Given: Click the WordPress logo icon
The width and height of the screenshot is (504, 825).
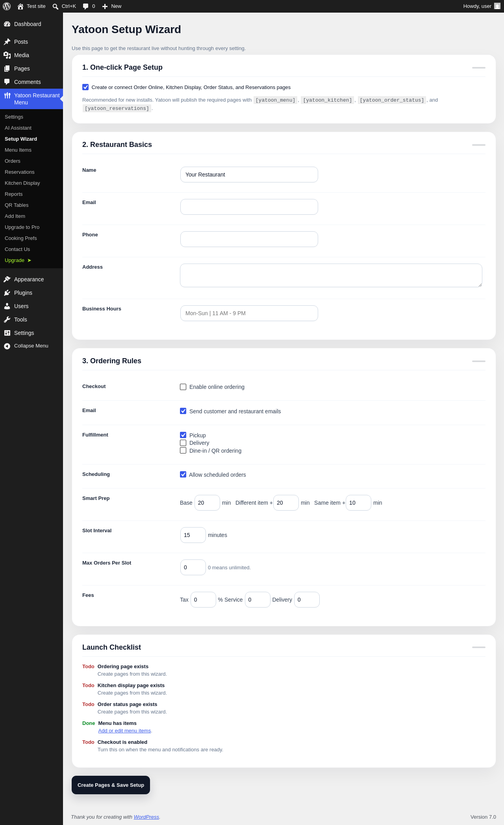Looking at the screenshot, I should (x=7, y=6).
